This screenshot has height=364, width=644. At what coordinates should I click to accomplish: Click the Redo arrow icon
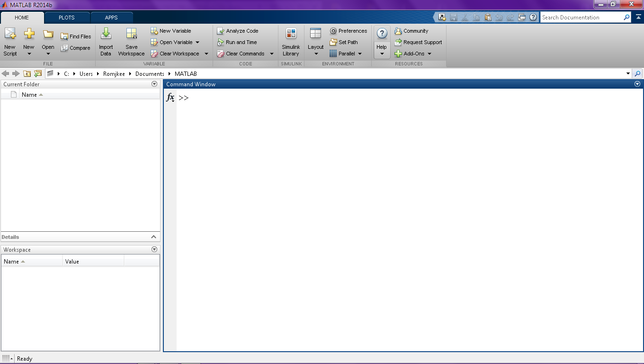510,18
